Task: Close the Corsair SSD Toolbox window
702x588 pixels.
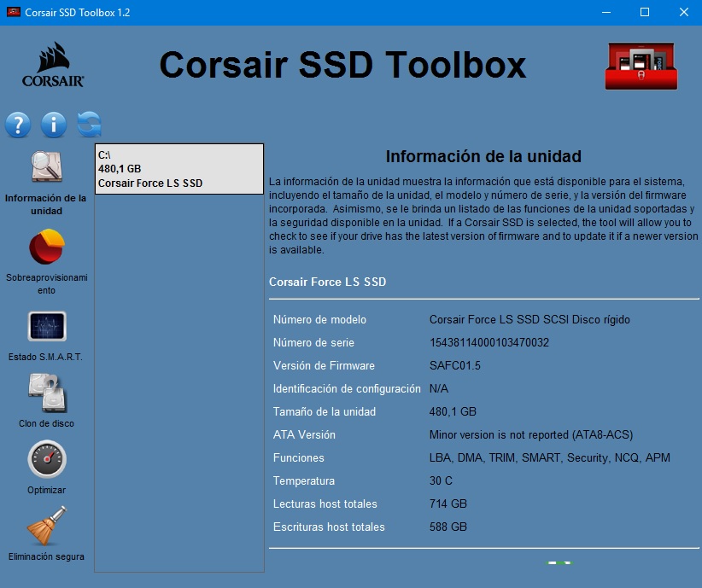Action: coord(683,13)
